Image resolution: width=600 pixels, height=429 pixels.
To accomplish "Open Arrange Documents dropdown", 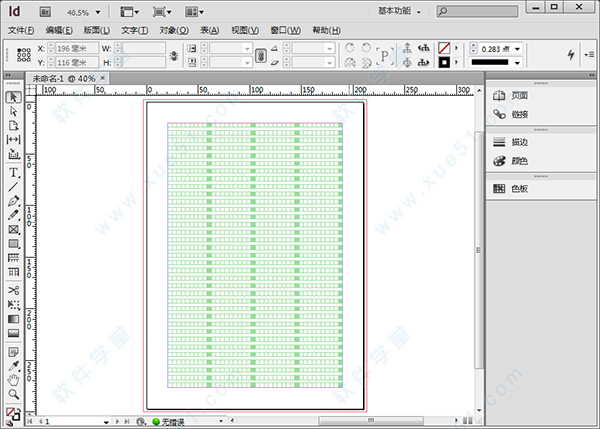I will [194, 12].
